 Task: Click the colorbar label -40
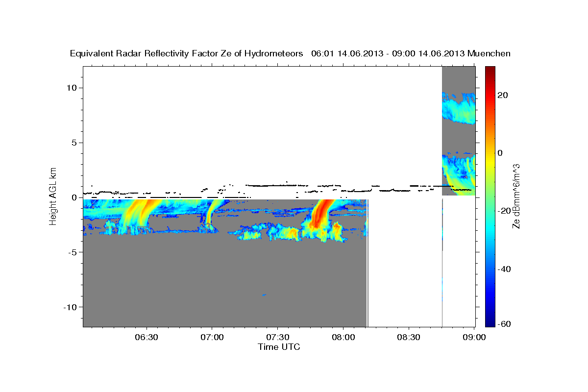pyautogui.click(x=504, y=269)
